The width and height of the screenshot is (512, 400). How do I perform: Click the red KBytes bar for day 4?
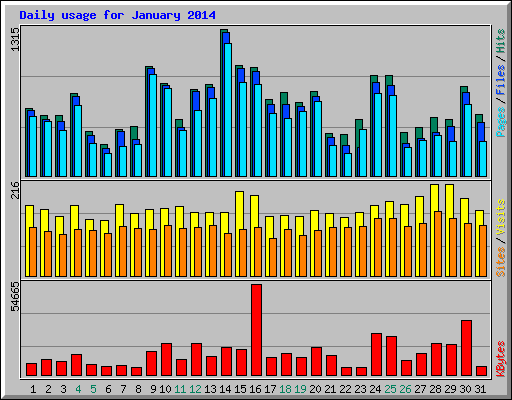point(76,365)
